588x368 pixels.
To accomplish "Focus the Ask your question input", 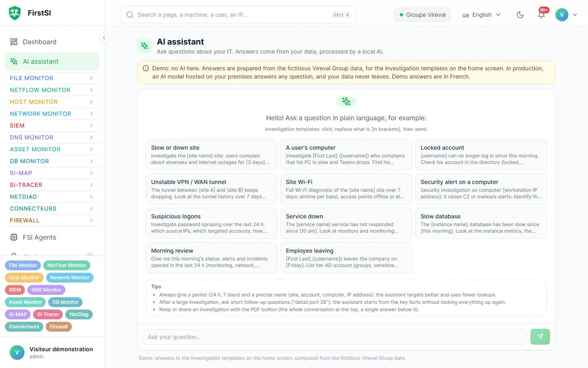I will [335, 337].
